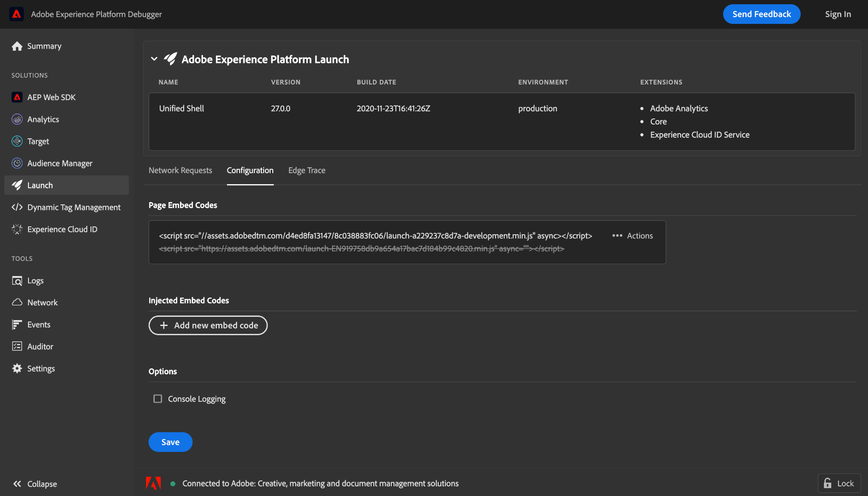Click the Auditor checklist icon
868x496 pixels.
[17, 346]
